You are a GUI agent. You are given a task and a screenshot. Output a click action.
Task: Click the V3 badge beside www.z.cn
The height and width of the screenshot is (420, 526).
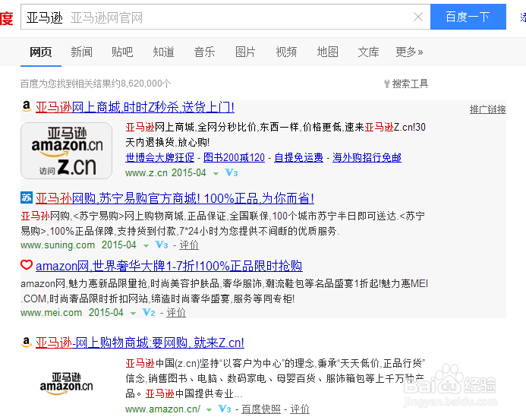tap(232, 173)
